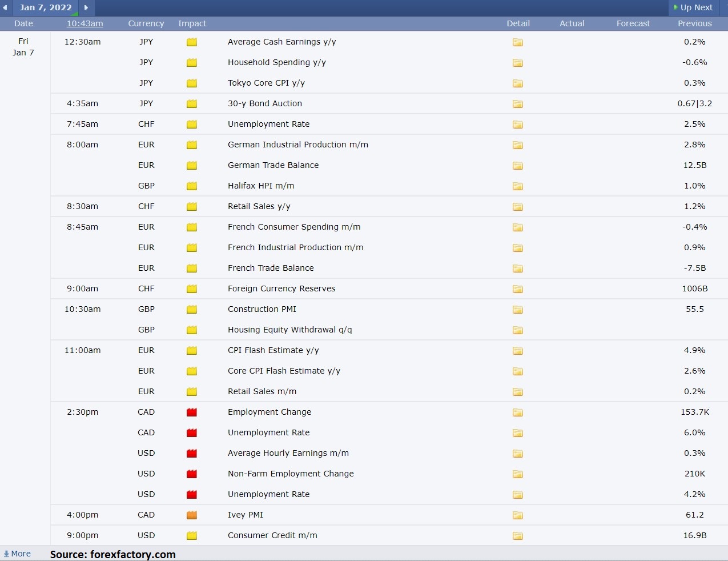Open detail folder for Non-Farm Employment Change
Viewport: 728px width, 561px height.
pos(518,474)
